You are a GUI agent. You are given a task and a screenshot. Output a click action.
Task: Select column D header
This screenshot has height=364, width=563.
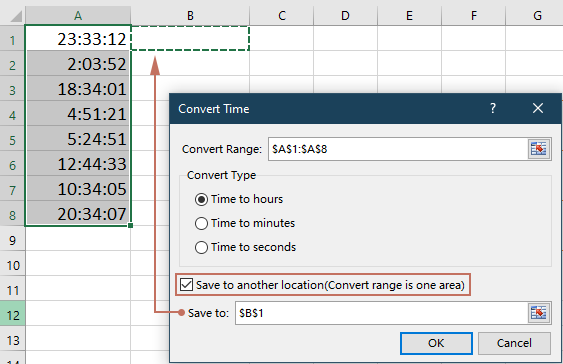[x=345, y=16]
